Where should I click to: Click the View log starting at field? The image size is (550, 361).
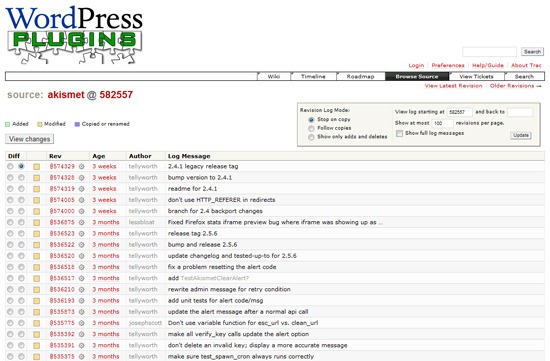pyautogui.click(x=460, y=112)
